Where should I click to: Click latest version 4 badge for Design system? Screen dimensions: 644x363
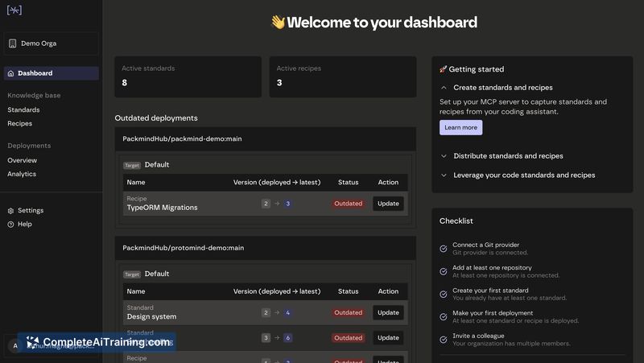click(288, 312)
